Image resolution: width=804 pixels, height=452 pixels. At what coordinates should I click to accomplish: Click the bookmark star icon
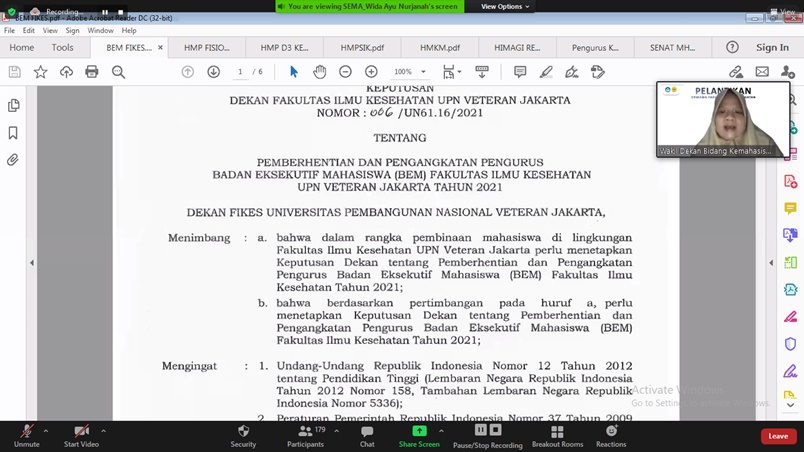40,72
